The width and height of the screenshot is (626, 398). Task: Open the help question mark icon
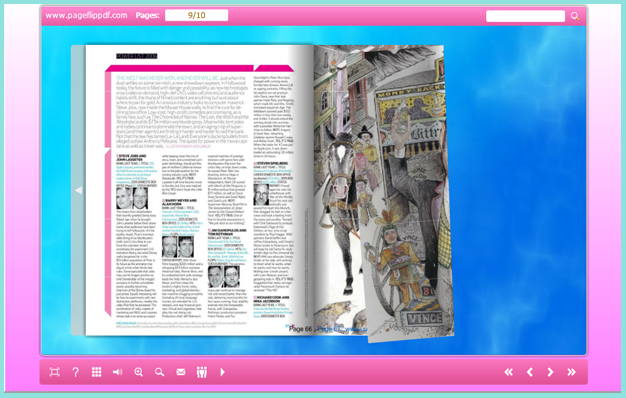pyautogui.click(x=75, y=372)
